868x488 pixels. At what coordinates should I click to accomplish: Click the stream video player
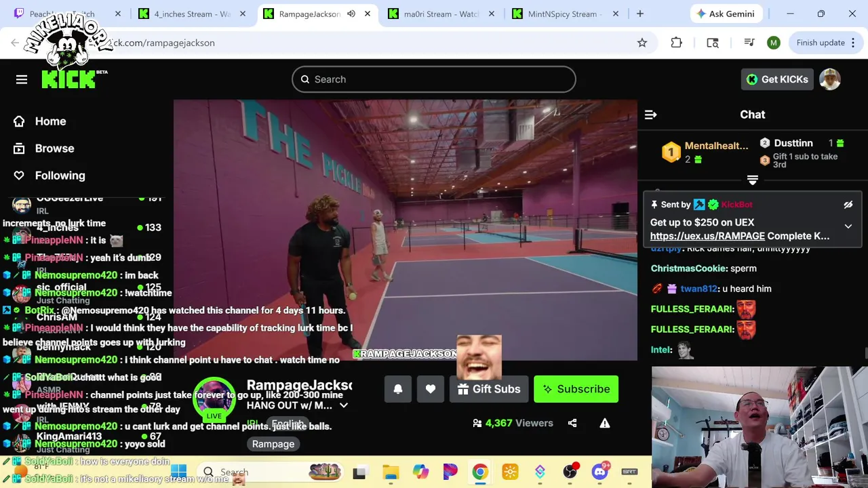(x=406, y=230)
